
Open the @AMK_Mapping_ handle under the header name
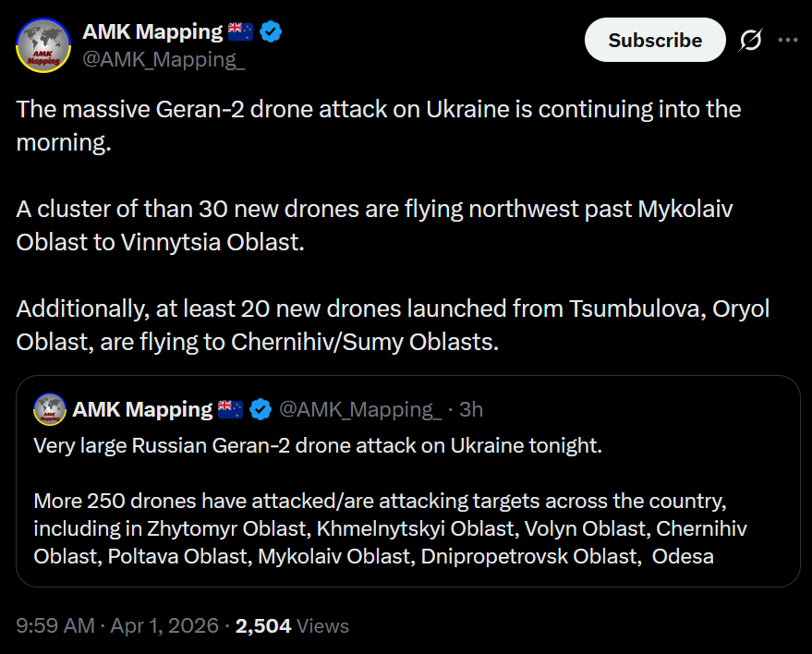164,61
